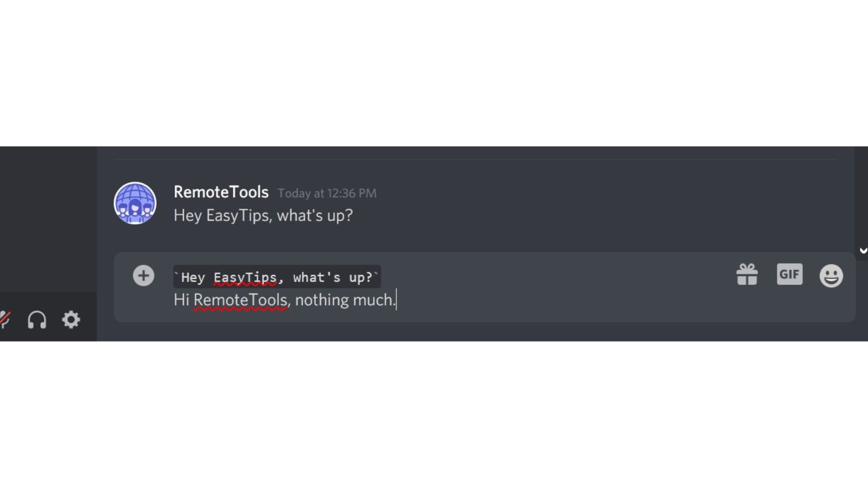Toggle deafen with the headphones icon
This screenshot has width=868, height=488.
pyautogui.click(x=37, y=320)
